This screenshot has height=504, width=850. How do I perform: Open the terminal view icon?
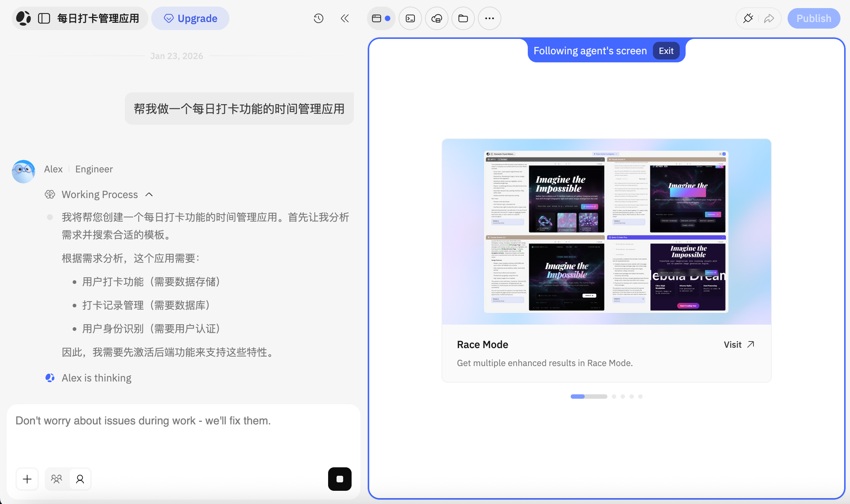[410, 18]
